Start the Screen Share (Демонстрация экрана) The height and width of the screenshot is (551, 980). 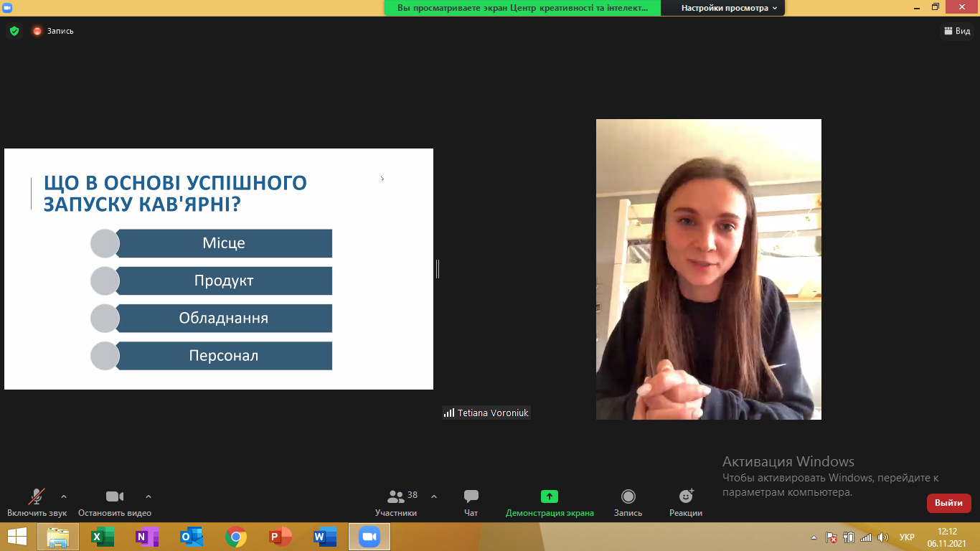pos(550,496)
